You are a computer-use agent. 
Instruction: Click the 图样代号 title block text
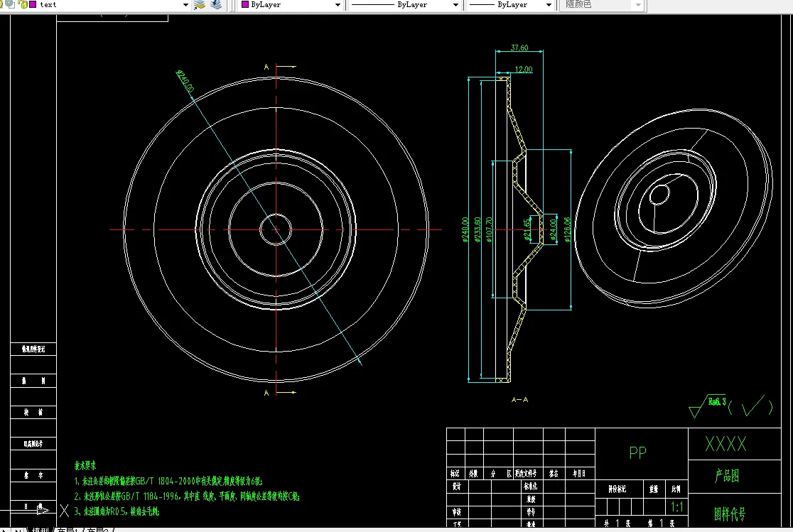coord(729,514)
